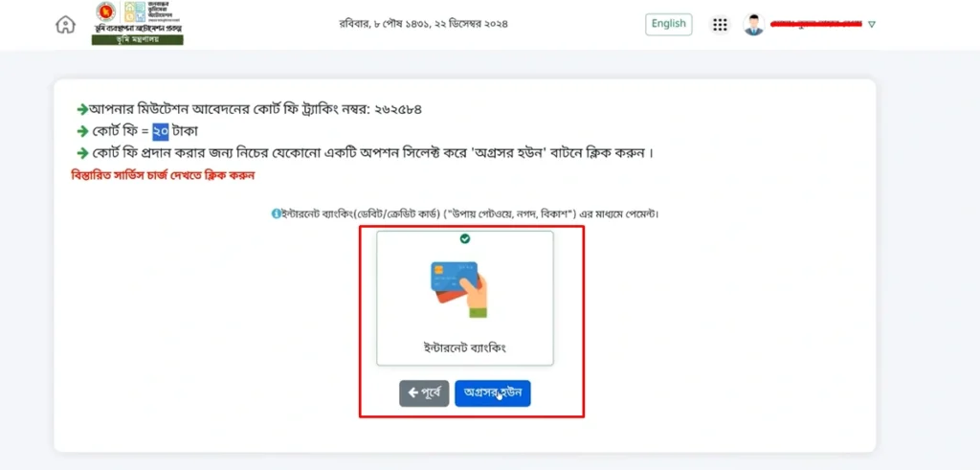Screen dimensions: 980x470
Task: Click the credit card in hand illustration
Action: [460, 289]
